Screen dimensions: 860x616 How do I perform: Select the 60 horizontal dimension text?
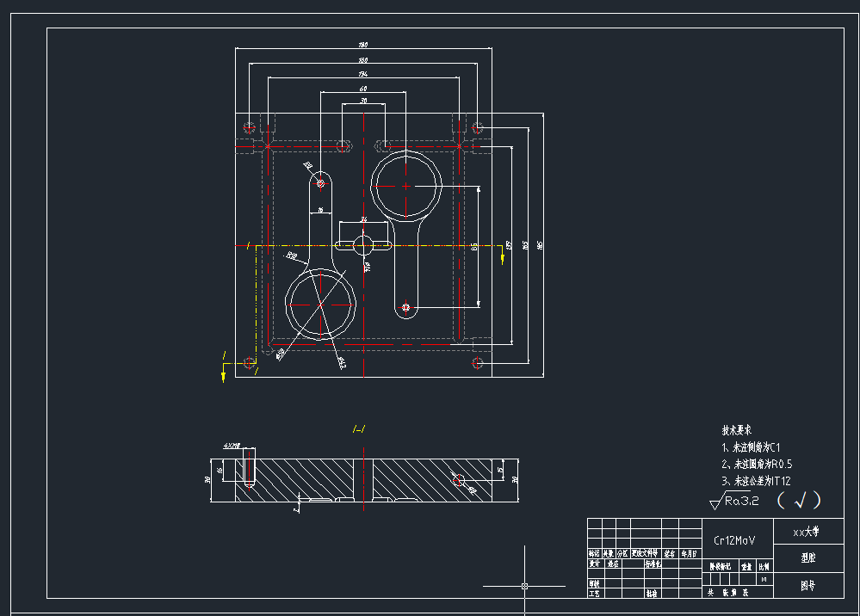point(363,89)
